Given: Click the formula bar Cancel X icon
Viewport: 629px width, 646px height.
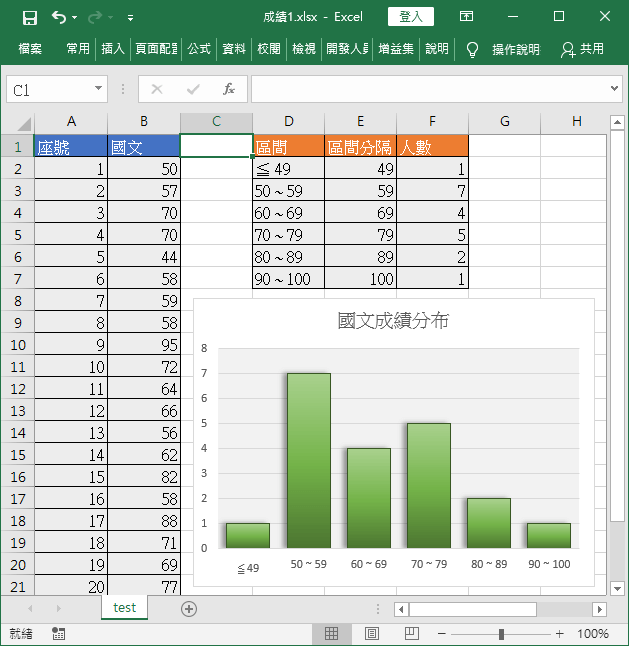Looking at the screenshot, I should [x=157, y=89].
